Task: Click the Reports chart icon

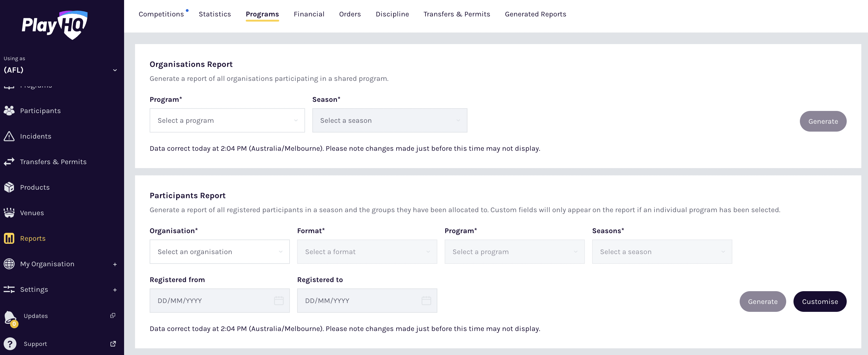Action: [9, 238]
